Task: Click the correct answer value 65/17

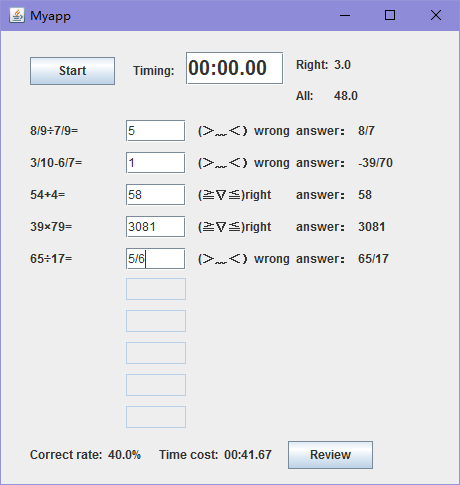Action: (x=373, y=259)
